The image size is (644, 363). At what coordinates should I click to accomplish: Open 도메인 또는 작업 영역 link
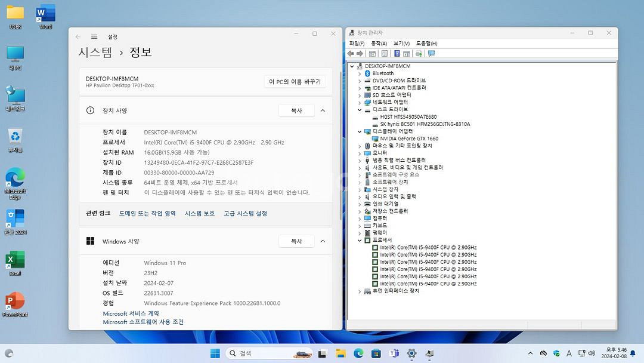click(x=147, y=213)
